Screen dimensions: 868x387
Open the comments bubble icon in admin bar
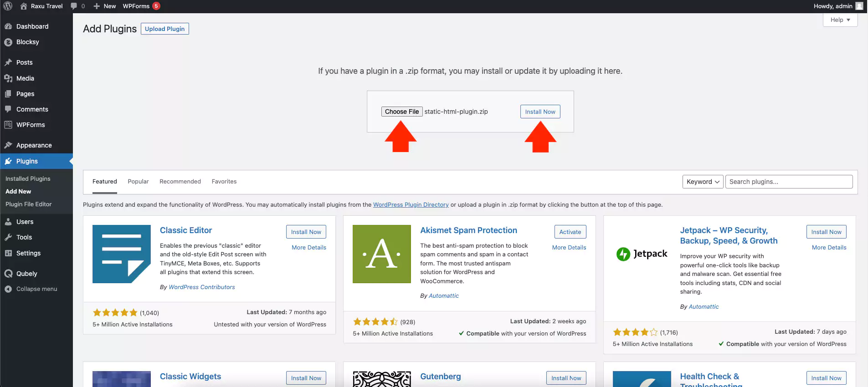coord(74,6)
